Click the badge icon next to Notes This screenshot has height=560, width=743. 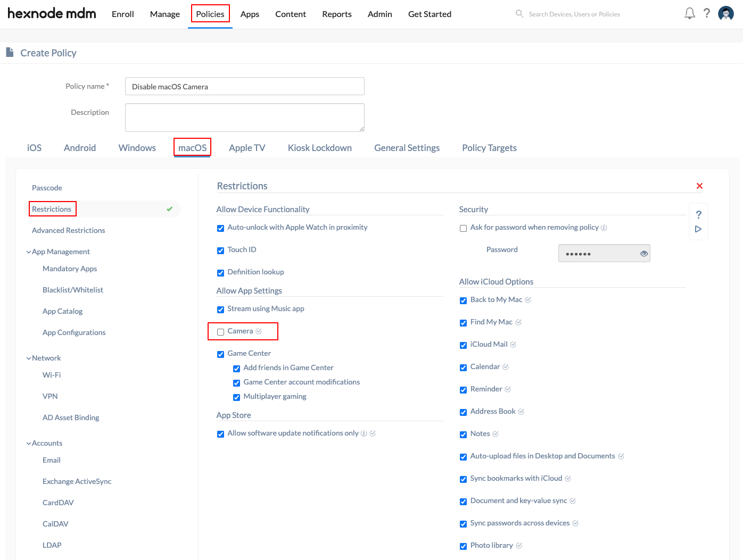point(496,434)
